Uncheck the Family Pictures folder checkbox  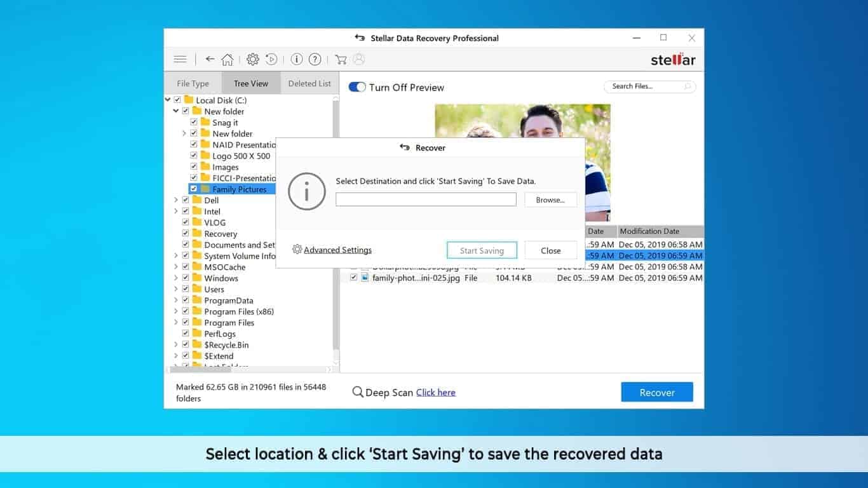(194, 189)
